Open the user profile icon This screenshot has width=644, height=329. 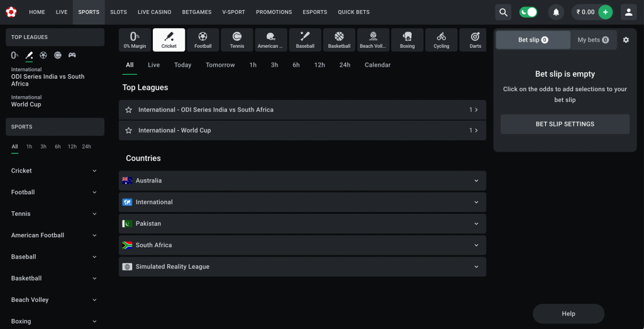coord(628,13)
